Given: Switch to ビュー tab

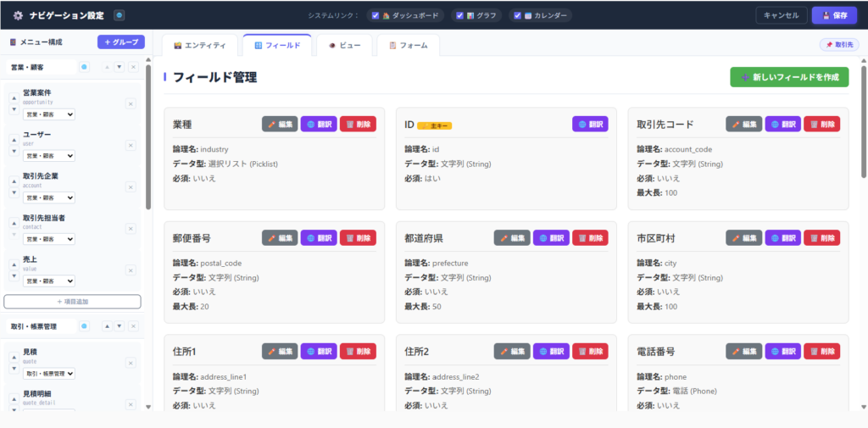Looking at the screenshot, I should pos(344,46).
